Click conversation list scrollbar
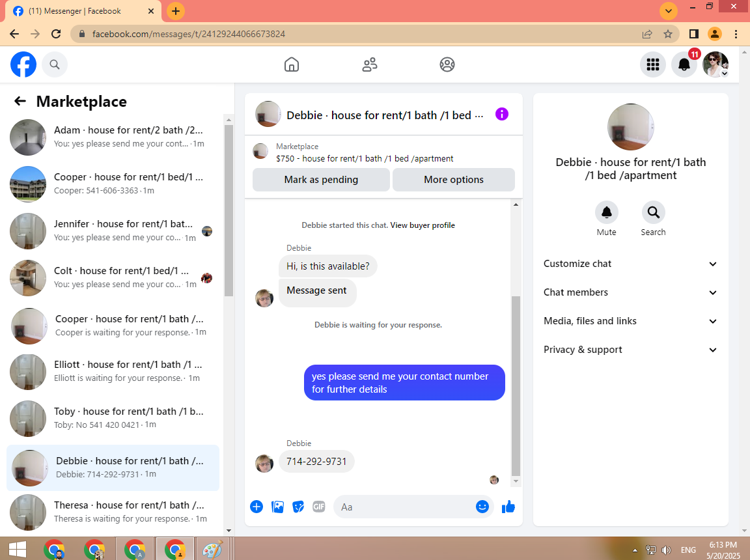Image resolution: width=750 pixels, height=560 pixels. [229, 210]
